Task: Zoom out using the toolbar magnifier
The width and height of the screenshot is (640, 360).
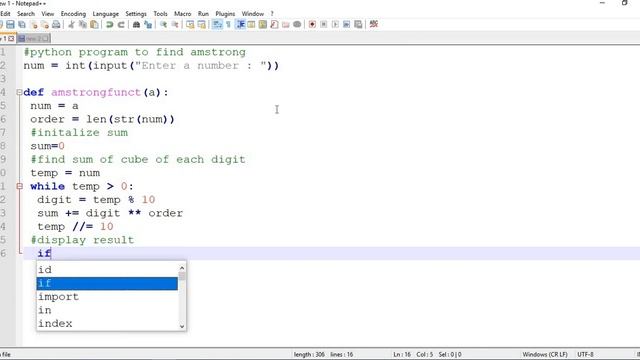Action: [175, 24]
